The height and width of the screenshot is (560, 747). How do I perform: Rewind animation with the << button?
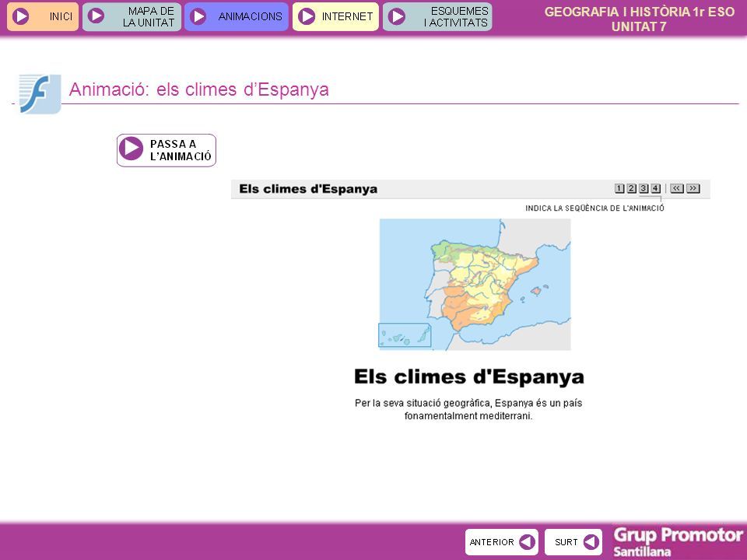[x=676, y=188]
